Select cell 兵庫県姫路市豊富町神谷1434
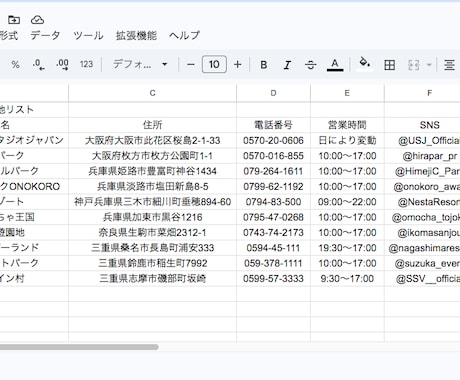 152,171
